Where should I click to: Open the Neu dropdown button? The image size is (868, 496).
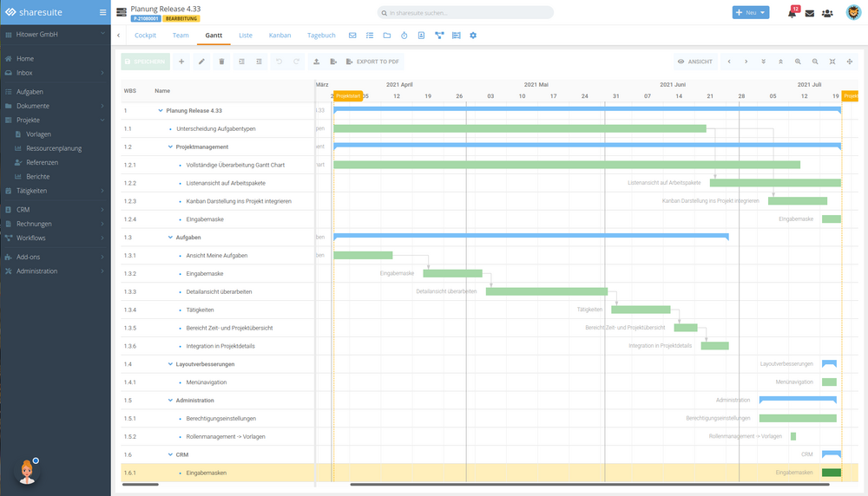click(x=751, y=12)
